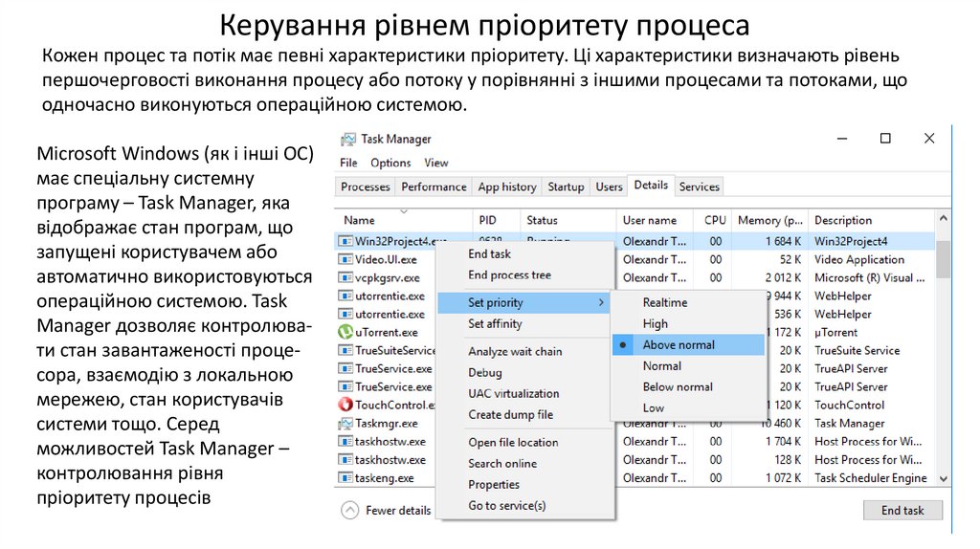The width and height of the screenshot is (980, 549).
Task: Click the µTorrent description cell
Action: click(835, 332)
